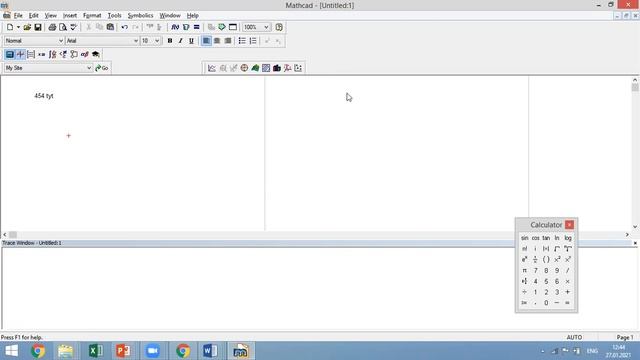Insert Function f(x) toolbar icon
640x360 pixels.
[175, 27]
